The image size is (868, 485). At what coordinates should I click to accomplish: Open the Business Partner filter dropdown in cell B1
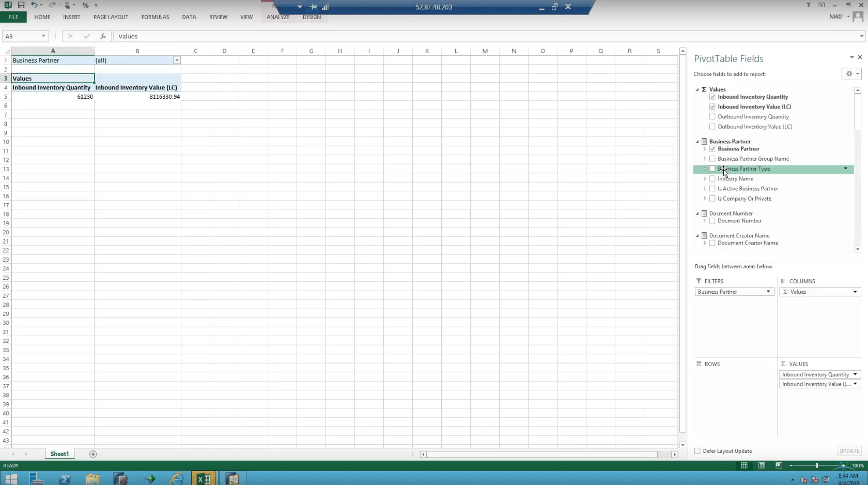pyautogui.click(x=177, y=60)
